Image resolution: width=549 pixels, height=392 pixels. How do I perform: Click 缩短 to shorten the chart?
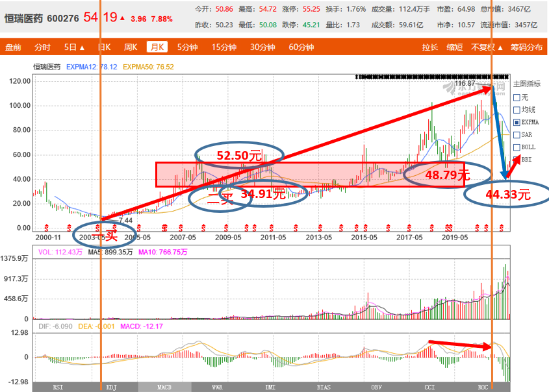click(454, 47)
